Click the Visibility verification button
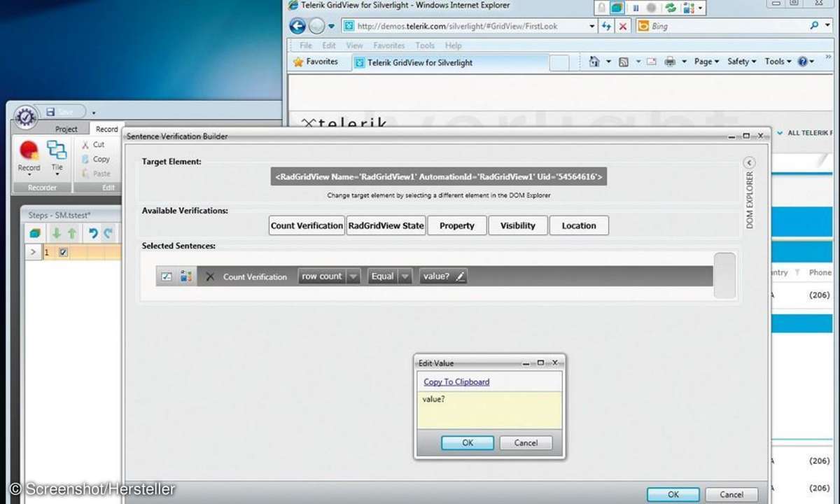 (518, 225)
